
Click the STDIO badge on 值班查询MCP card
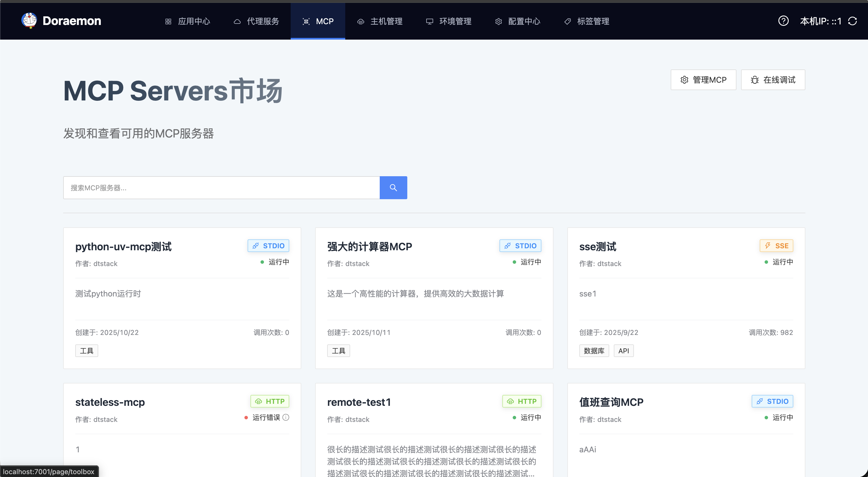tap(772, 401)
